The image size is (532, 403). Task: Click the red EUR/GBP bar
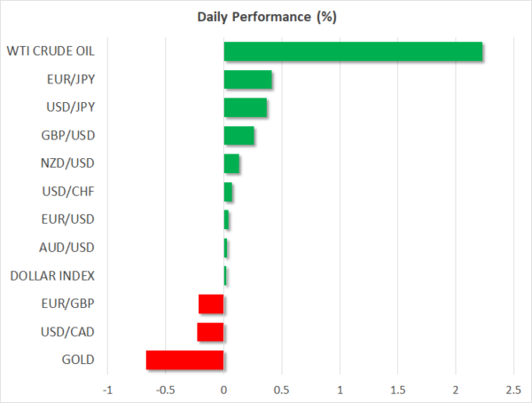211,304
